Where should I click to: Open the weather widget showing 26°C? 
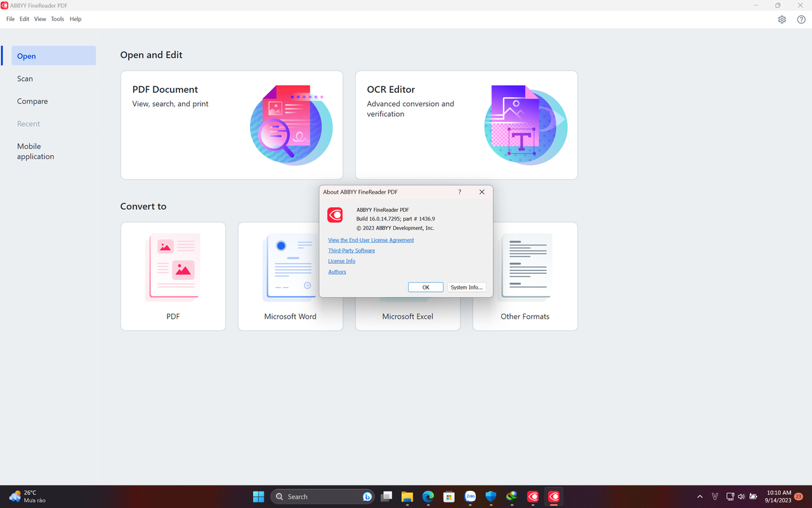pyautogui.click(x=28, y=497)
